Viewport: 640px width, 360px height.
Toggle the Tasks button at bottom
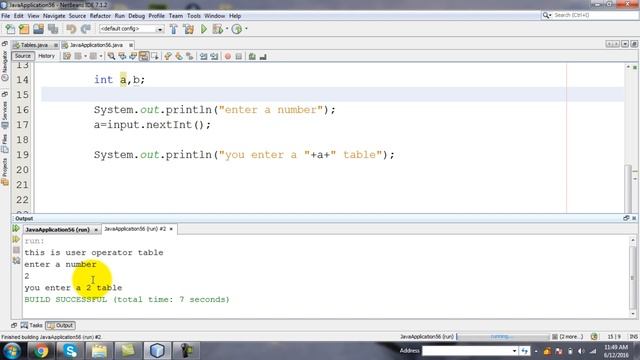click(x=31, y=325)
